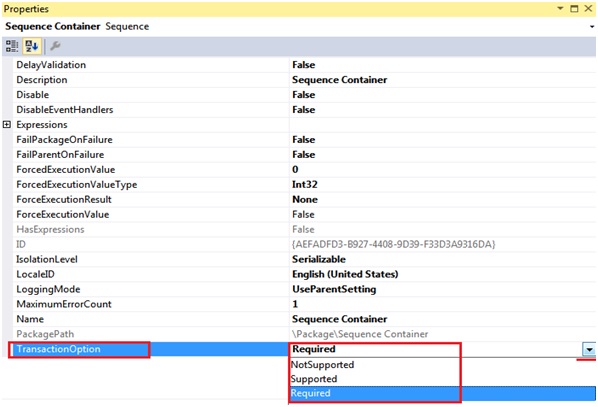Open the TransactionOption dropdown arrow
This screenshot has height=407, width=598.
coord(589,349)
